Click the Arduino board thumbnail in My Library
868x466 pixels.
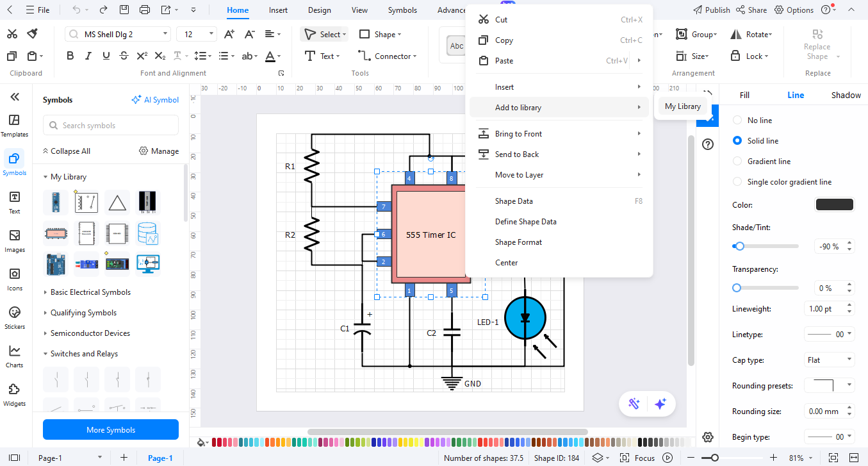[55, 263]
